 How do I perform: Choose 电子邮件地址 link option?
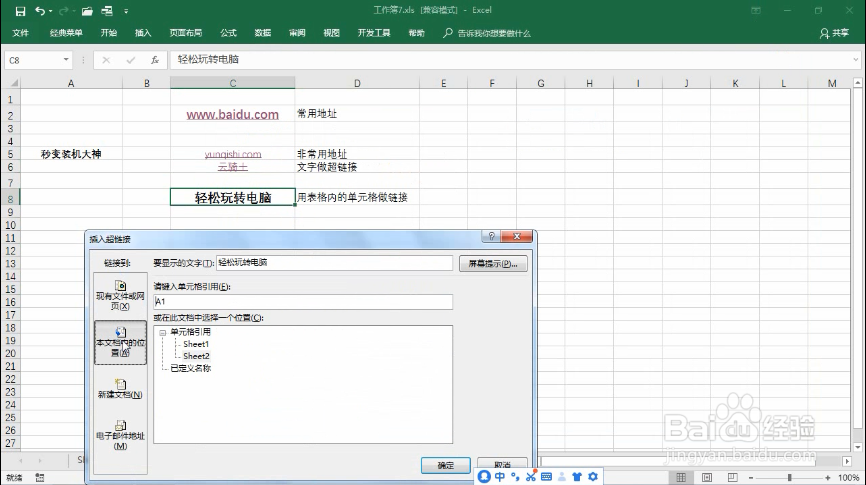point(120,436)
